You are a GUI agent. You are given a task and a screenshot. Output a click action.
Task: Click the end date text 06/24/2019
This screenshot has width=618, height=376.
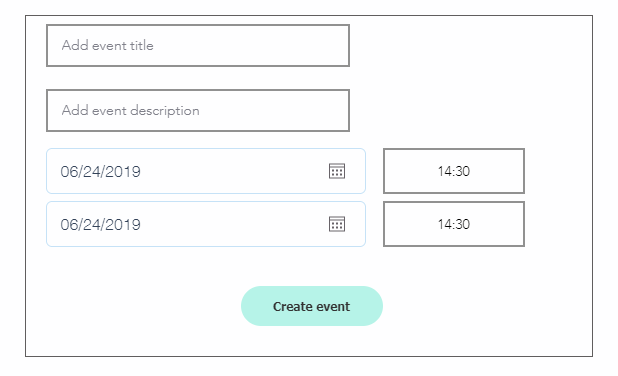(101, 224)
